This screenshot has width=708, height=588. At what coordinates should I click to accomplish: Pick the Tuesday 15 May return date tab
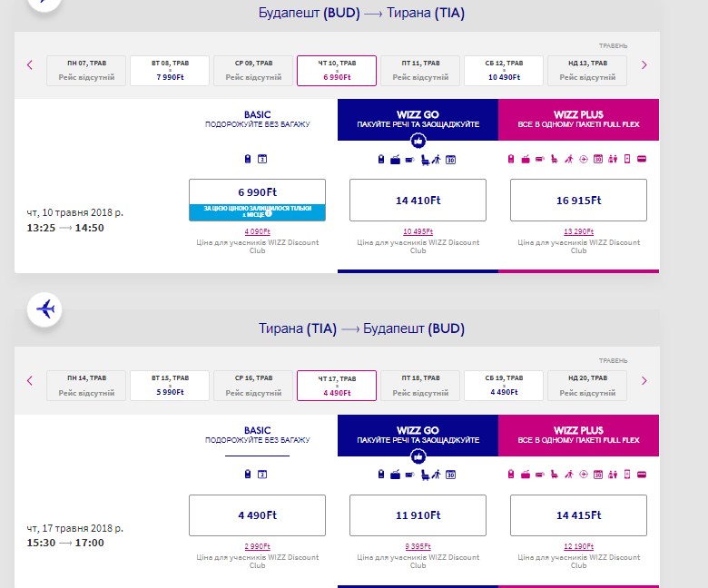(x=170, y=385)
